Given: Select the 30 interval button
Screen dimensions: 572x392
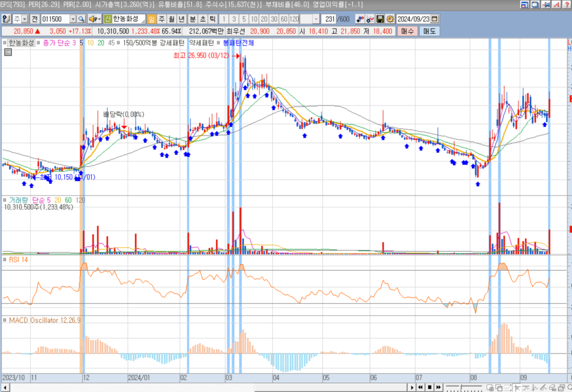Looking at the screenshot, I should (274, 19).
